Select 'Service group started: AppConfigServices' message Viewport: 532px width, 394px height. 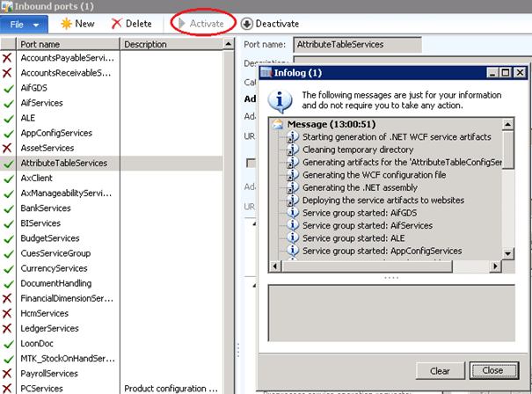[383, 251]
